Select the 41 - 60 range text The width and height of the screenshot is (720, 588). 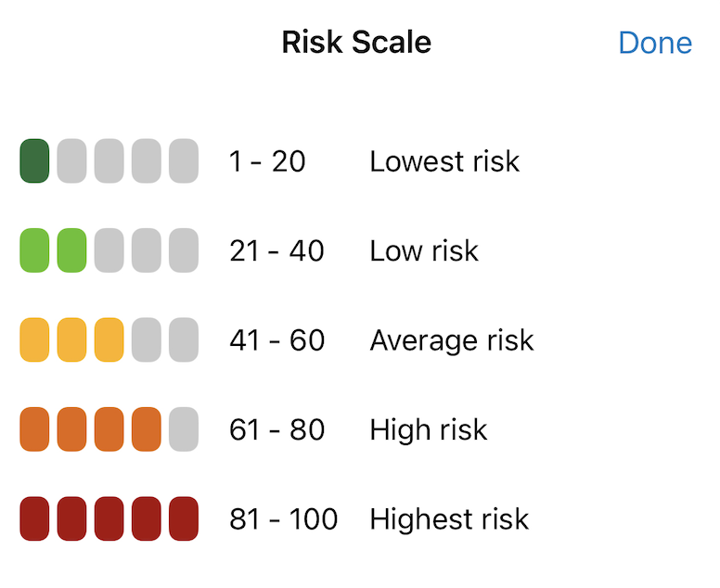click(276, 340)
